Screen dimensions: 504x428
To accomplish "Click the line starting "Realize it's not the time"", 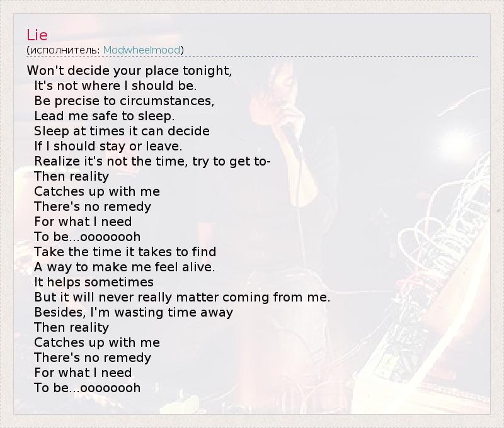I will pos(152,161).
